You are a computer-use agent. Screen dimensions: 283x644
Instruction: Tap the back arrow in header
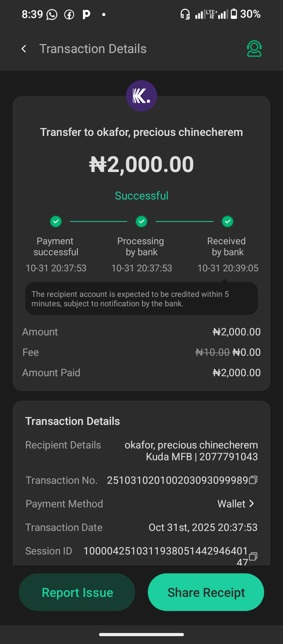coord(24,49)
